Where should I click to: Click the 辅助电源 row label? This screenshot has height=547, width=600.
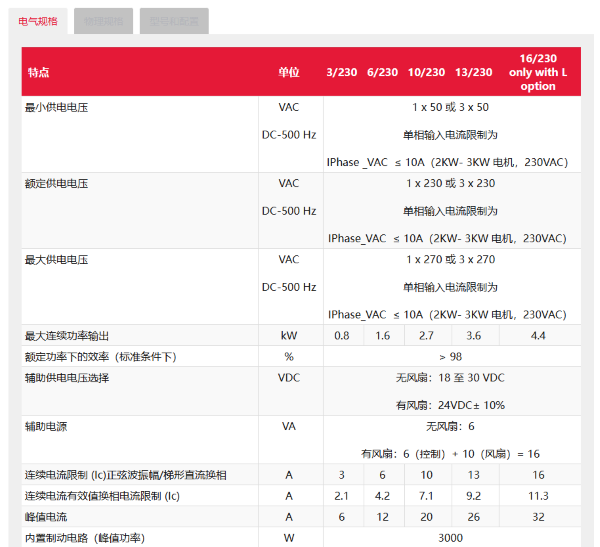[46, 426]
